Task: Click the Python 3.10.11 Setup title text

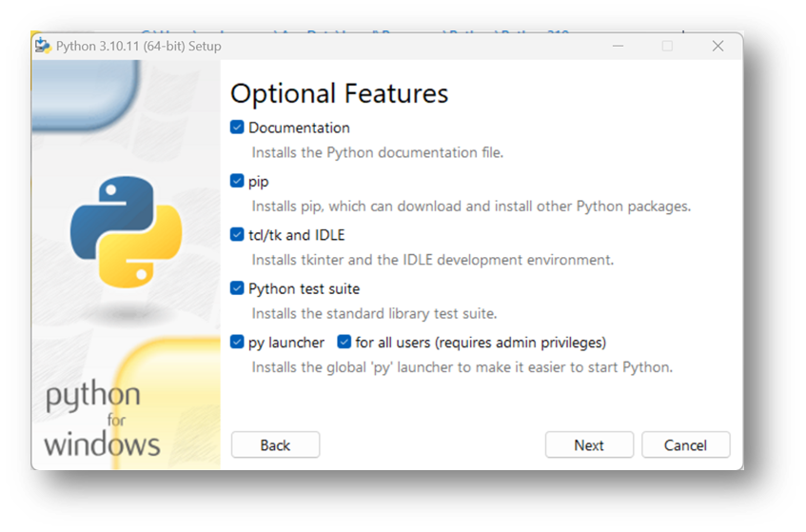Action: [138, 46]
